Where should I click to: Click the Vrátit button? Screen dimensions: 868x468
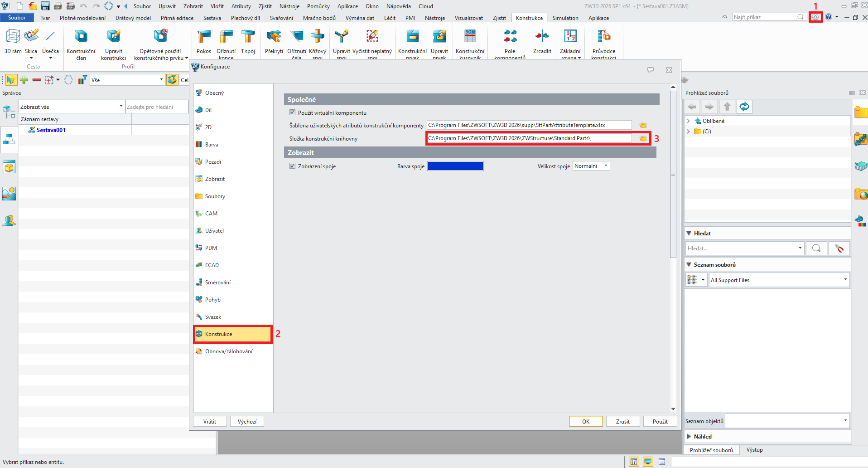tap(210, 422)
